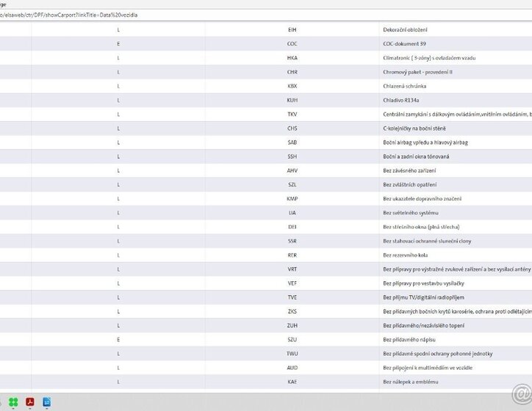
Task: Click the COC-dokument 39 description
Action: pos(404,44)
